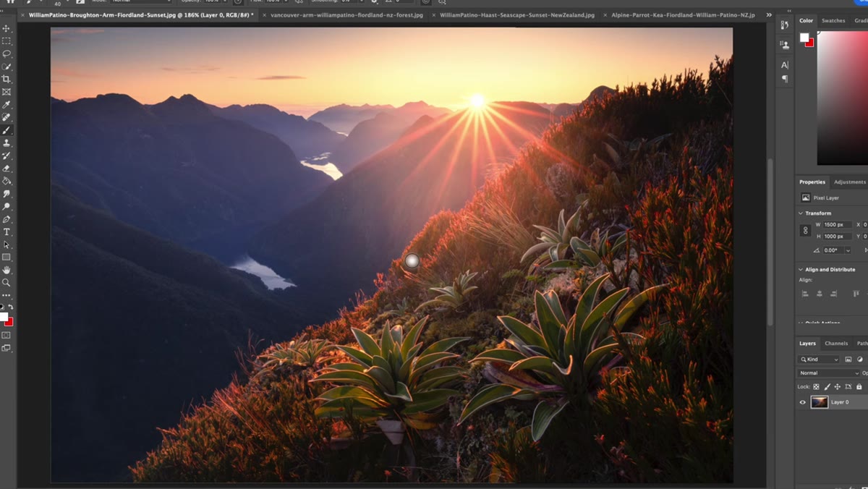This screenshot has height=489, width=868.
Task: Open the Properties tab
Action: click(x=812, y=182)
